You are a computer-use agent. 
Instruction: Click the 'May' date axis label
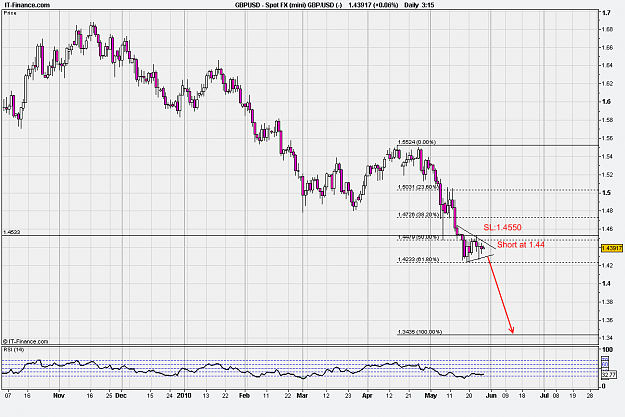430,396
